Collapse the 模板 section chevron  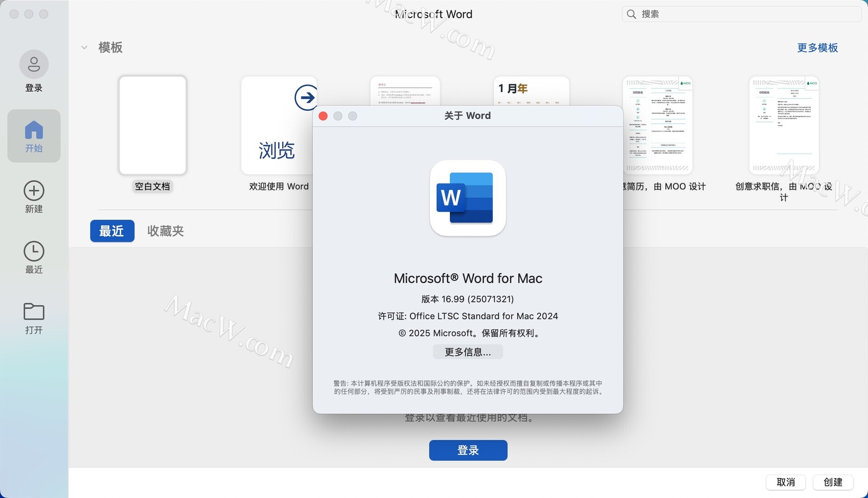[84, 47]
